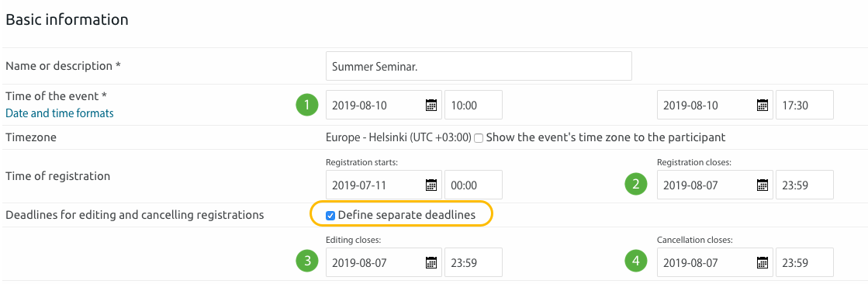Screen dimensions: 868x284
Task: Open calendar icon beside registration closes date
Action: pyautogui.click(x=763, y=185)
